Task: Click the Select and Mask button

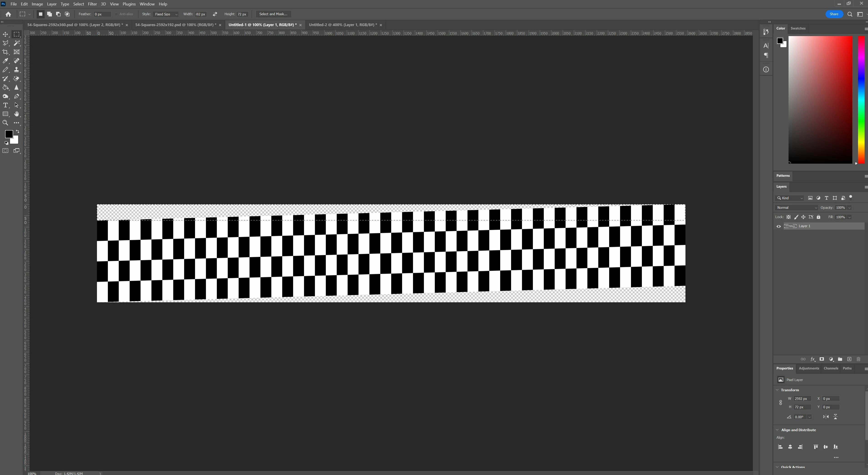Action: point(273,14)
